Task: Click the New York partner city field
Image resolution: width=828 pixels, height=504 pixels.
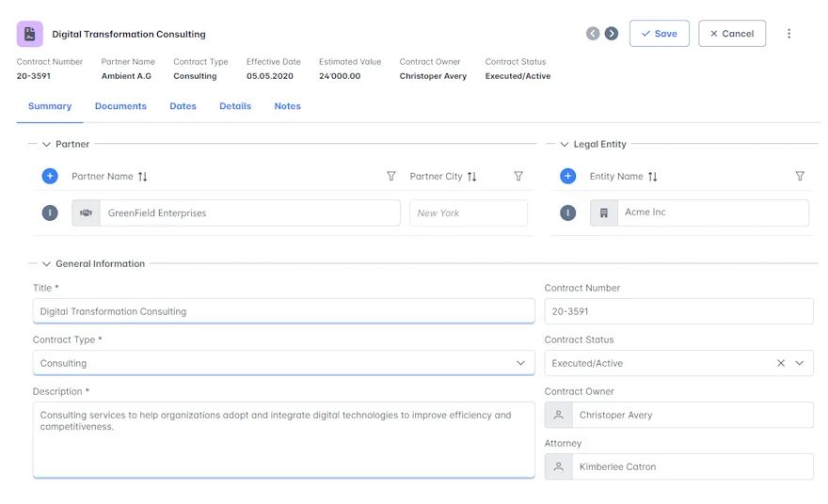Action: pyautogui.click(x=469, y=213)
